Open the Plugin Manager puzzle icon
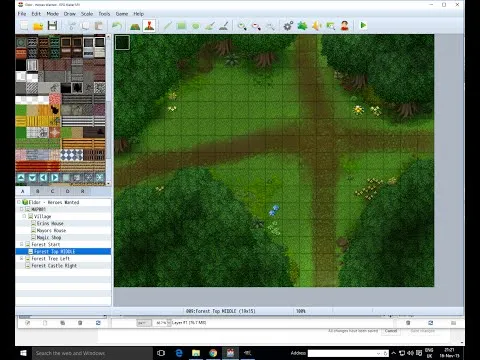This screenshot has width=480, height=360. (302, 26)
